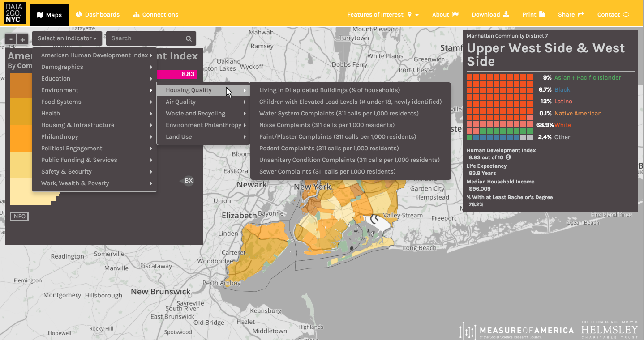Image resolution: width=644 pixels, height=340 pixels.
Task: Click the darkest orange legend swatch
Action: tap(21, 86)
